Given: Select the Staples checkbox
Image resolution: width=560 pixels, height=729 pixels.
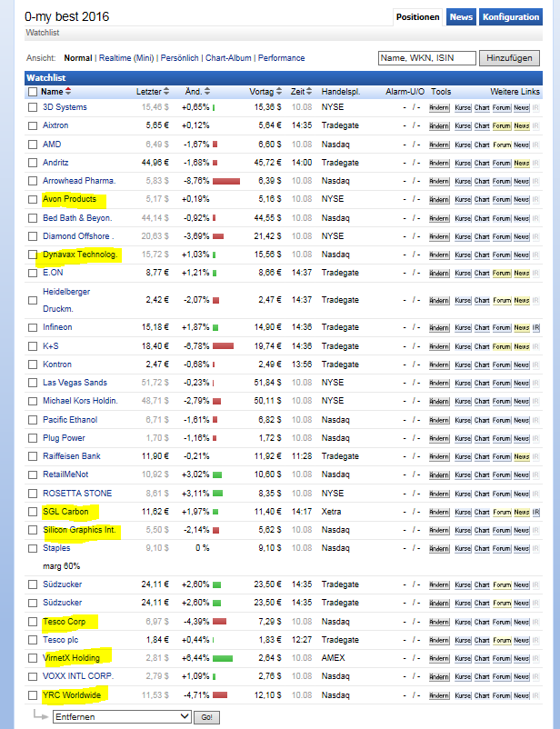Looking at the screenshot, I should (33, 549).
